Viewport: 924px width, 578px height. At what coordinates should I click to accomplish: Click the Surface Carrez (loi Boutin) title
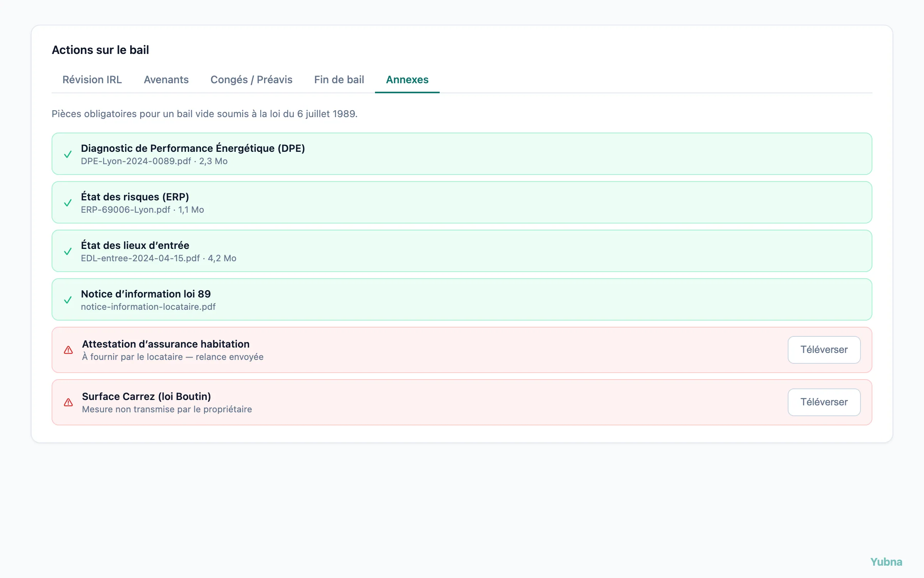click(x=146, y=396)
